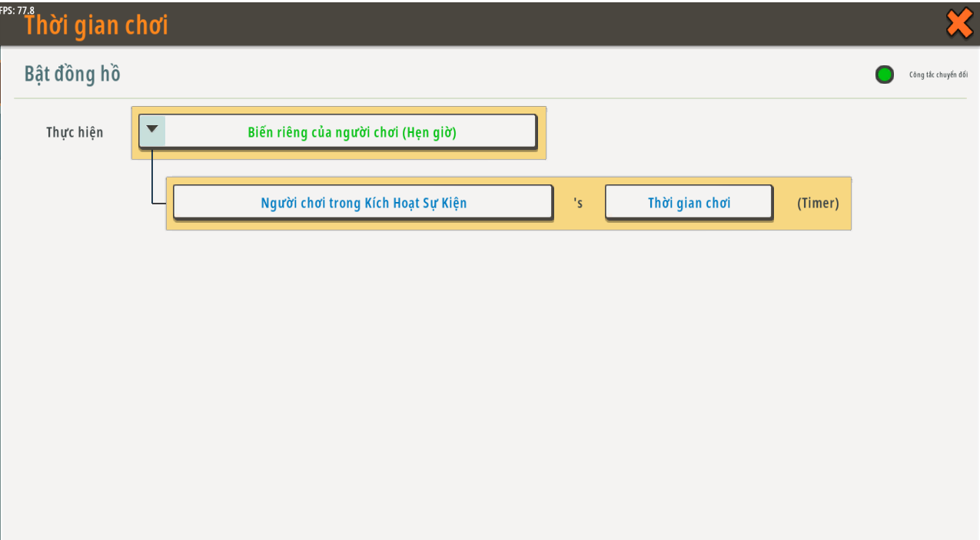Viewport: 980px width, 540px height.
Task: Expand the dropdown triangle beside Thực hiện
Action: [152, 130]
